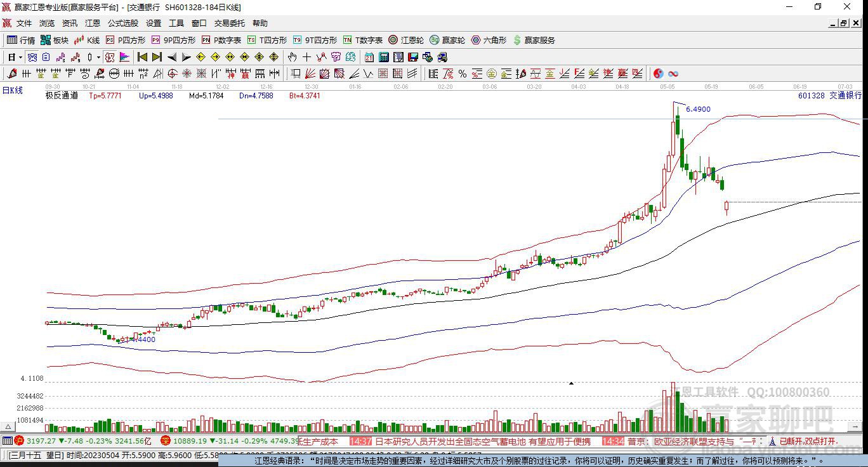Select the Gann fan lines tool

(310, 74)
